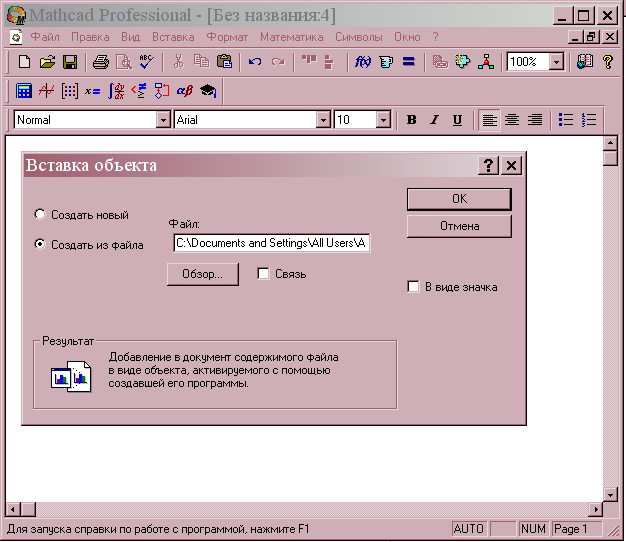Open the Вставка menu

[173, 37]
